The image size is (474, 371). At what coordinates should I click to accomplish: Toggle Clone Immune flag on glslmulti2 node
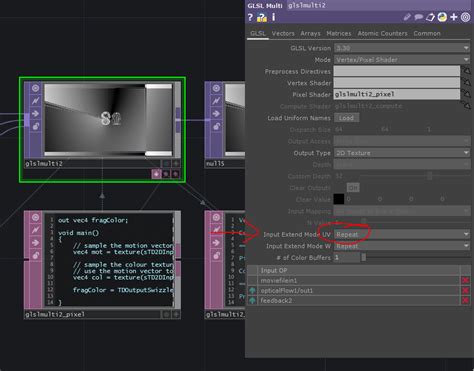point(36,101)
